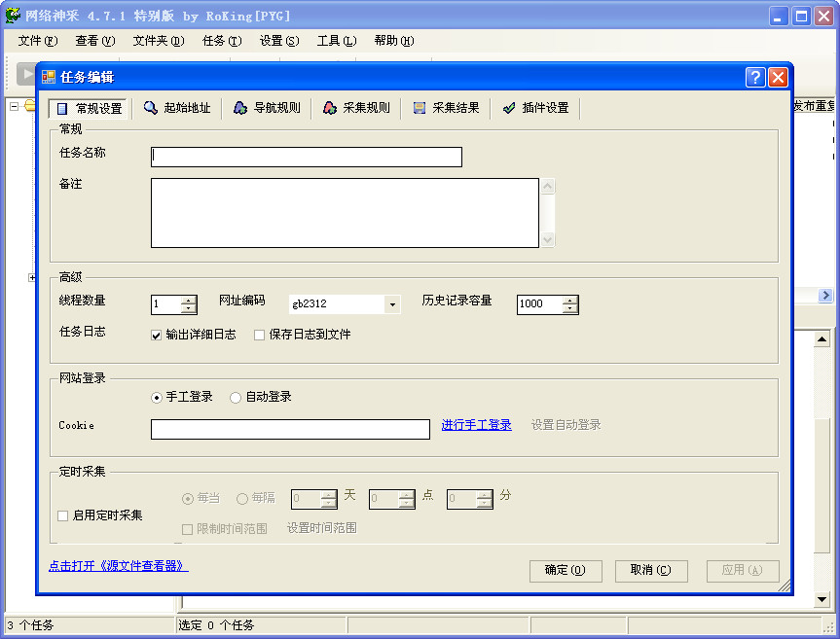Image resolution: width=840 pixels, height=639 pixels.
Task: Select the 自动登录 radio button
Action: point(234,397)
